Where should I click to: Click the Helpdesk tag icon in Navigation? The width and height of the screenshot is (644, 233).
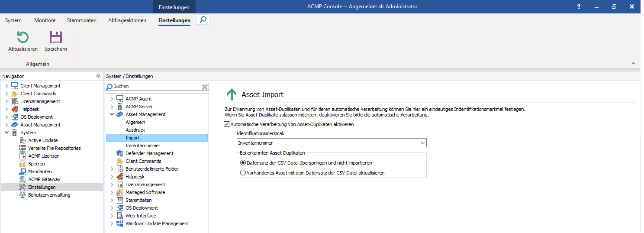(x=15, y=109)
